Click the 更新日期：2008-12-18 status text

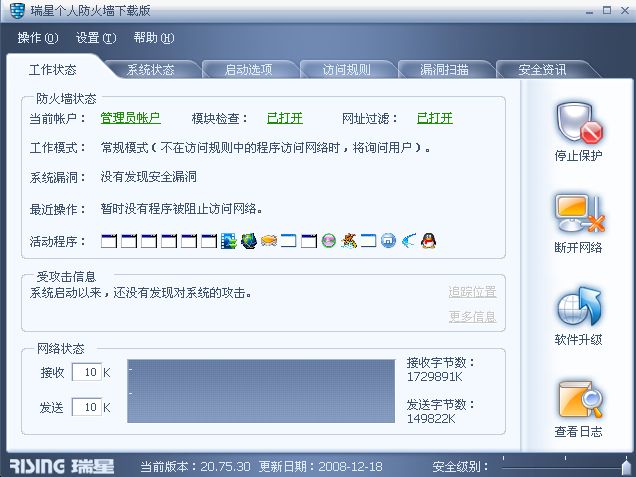tap(320, 466)
